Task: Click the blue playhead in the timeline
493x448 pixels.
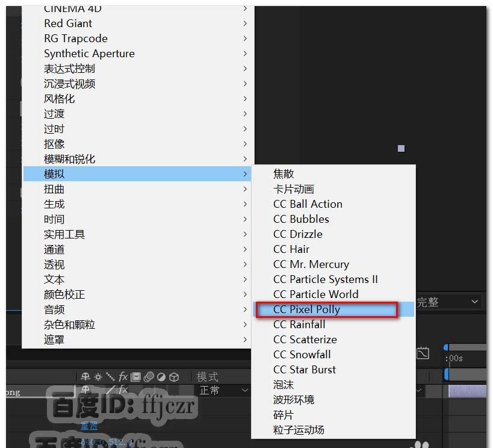Action: tap(445, 347)
